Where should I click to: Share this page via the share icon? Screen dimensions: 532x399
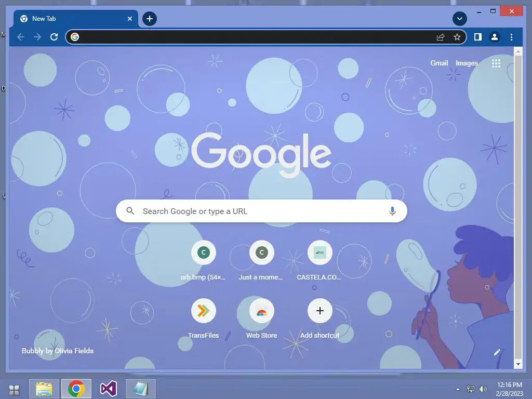[441, 37]
